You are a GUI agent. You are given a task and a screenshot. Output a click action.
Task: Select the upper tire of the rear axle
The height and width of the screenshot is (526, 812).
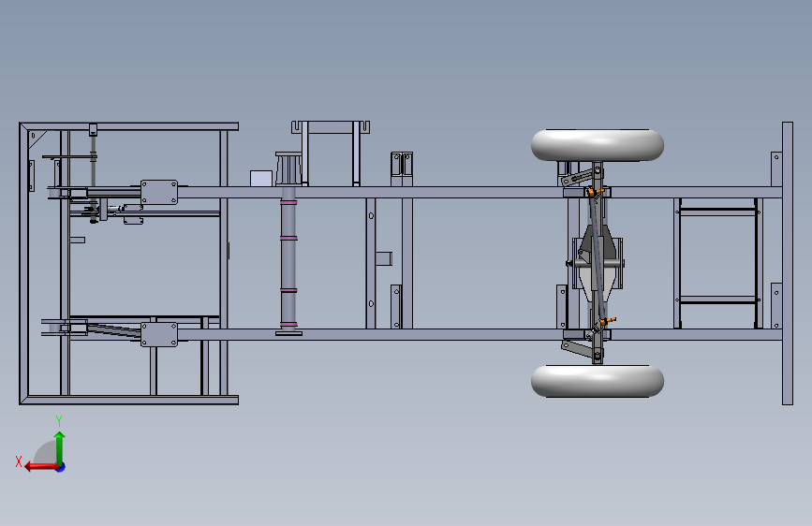click(x=598, y=145)
